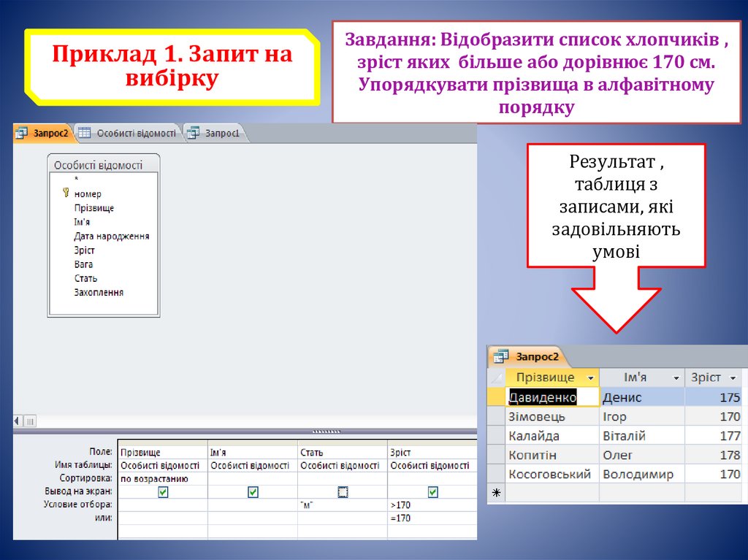Viewport: 748px width, 560px height.
Task: Open sort cell 'по возрастанию' dropdown
Action: coord(163,478)
